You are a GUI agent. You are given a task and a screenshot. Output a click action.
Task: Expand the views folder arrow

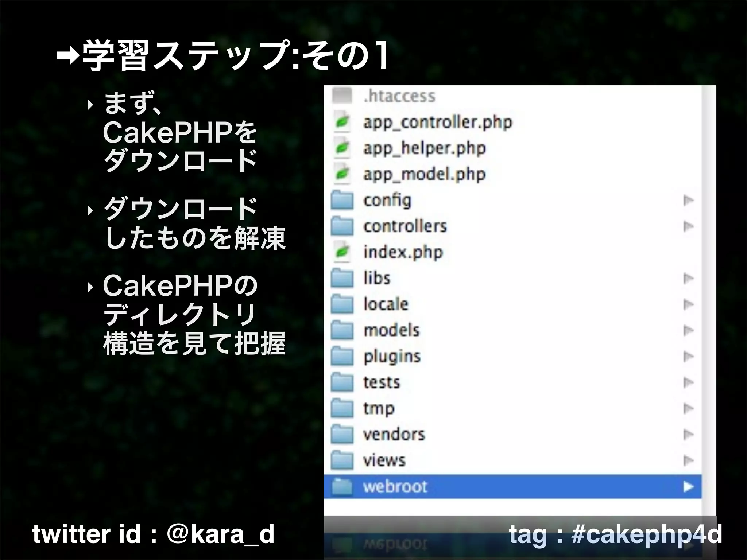(688, 460)
